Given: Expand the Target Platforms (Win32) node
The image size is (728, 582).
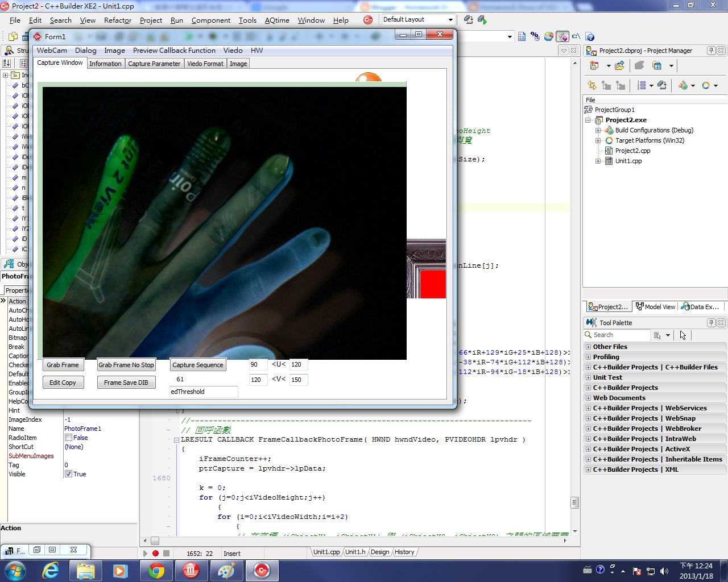Looking at the screenshot, I should pyautogui.click(x=598, y=140).
